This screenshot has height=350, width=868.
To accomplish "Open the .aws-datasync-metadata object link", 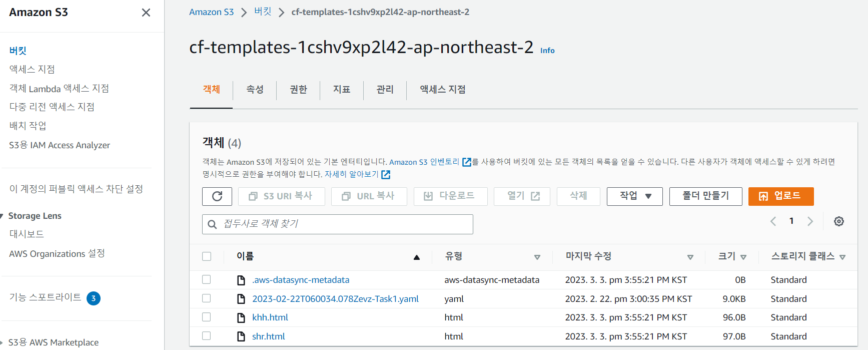I will pos(301,280).
